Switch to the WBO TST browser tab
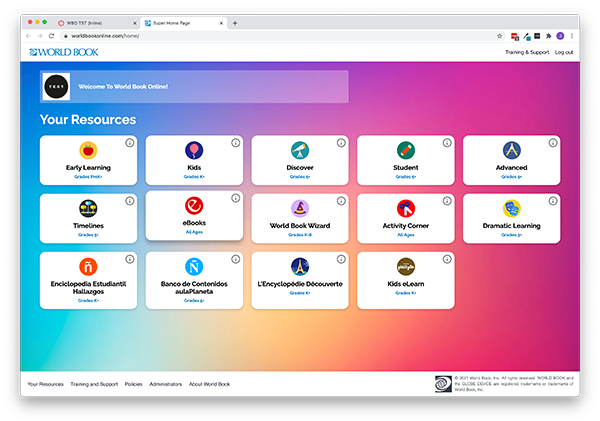Viewport: 600px width, 421px height. click(97, 23)
